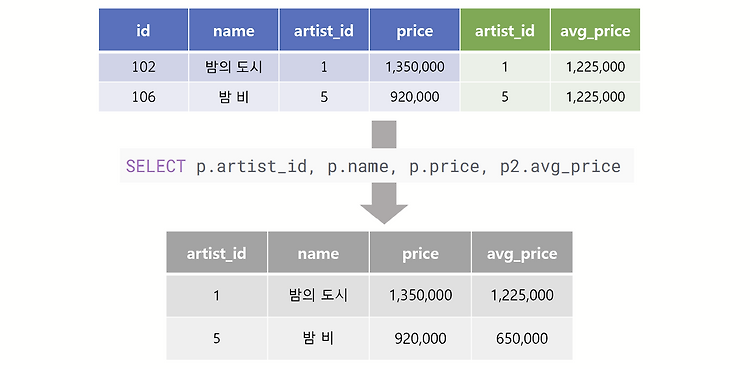Click cell with id 102
The height and width of the screenshot is (369, 750).
pos(143,67)
